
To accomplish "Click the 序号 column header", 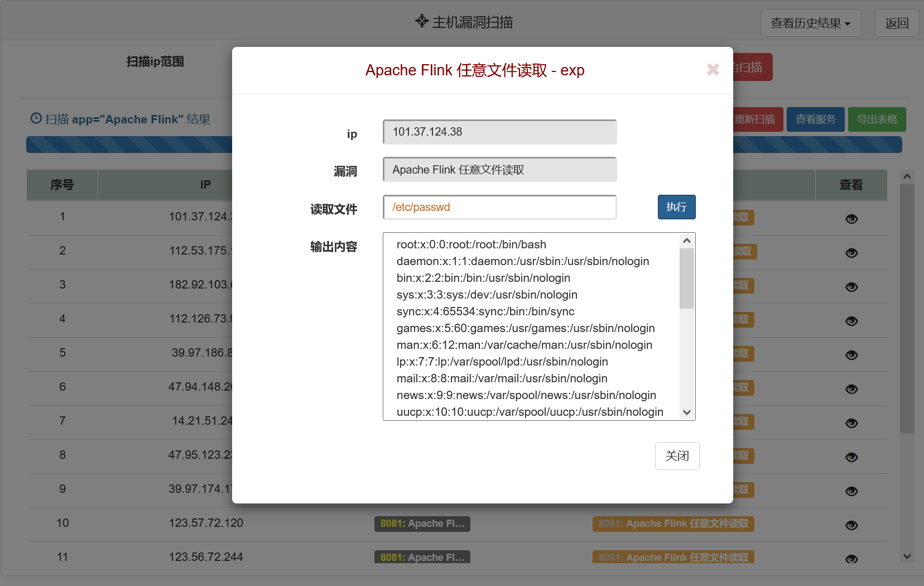I will tap(62, 185).
